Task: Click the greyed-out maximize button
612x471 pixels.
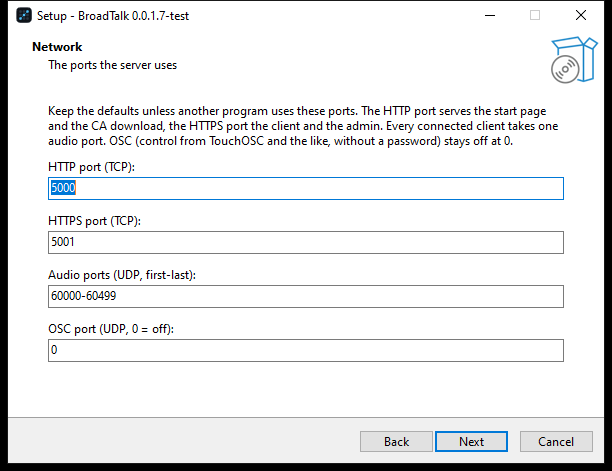Action: click(x=535, y=16)
